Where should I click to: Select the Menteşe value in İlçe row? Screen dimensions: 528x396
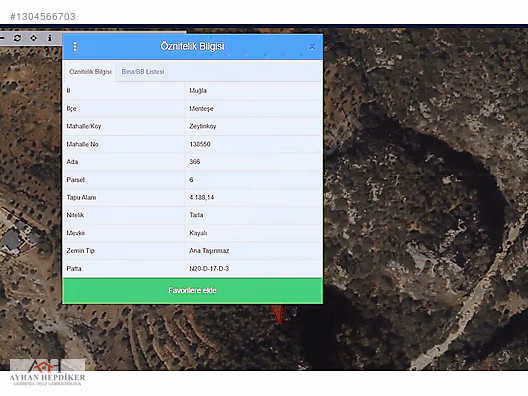[201, 109]
